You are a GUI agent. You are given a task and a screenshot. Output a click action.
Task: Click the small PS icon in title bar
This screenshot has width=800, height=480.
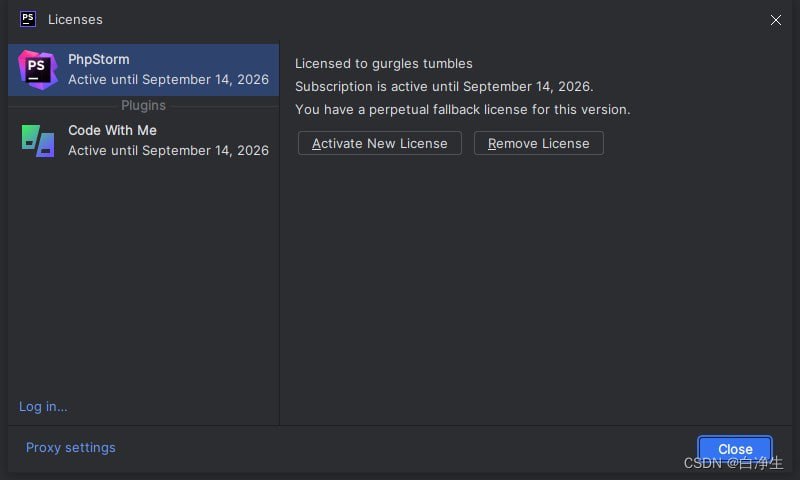(x=28, y=19)
